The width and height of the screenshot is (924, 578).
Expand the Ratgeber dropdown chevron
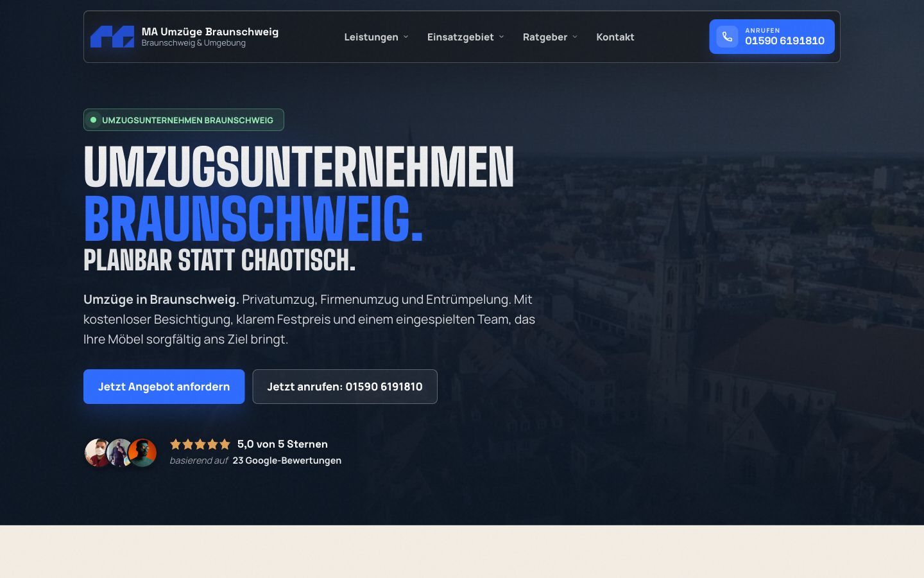pyautogui.click(x=575, y=37)
